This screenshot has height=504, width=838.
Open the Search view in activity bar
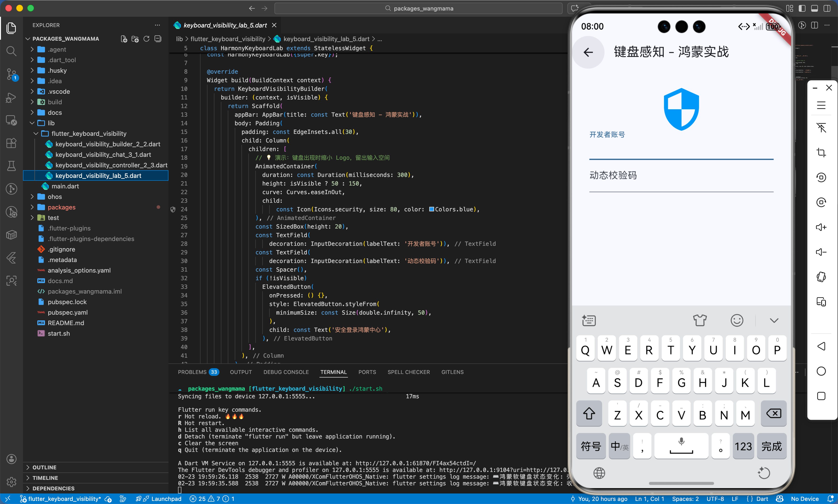11,51
